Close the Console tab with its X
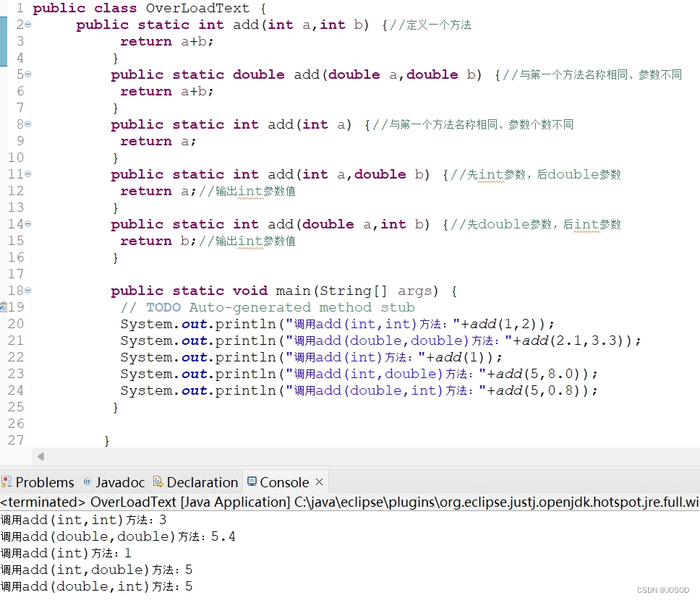700x600 pixels. coord(319,481)
